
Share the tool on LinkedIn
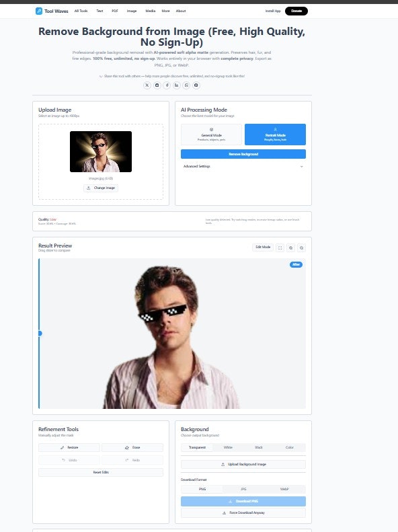click(x=177, y=85)
